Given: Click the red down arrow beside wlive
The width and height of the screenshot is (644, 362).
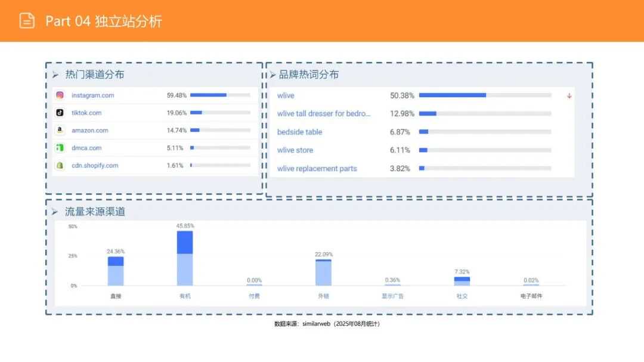Looking at the screenshot, I should point(569,96).
